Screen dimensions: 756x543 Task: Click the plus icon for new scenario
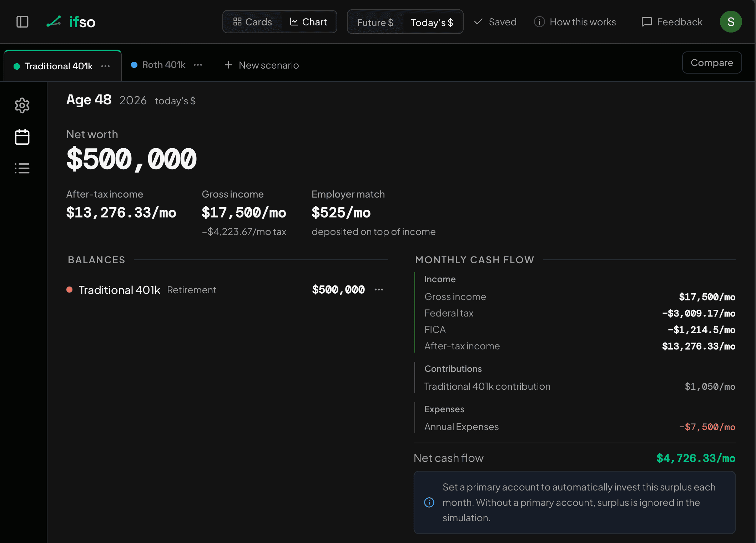coord(228,65)
